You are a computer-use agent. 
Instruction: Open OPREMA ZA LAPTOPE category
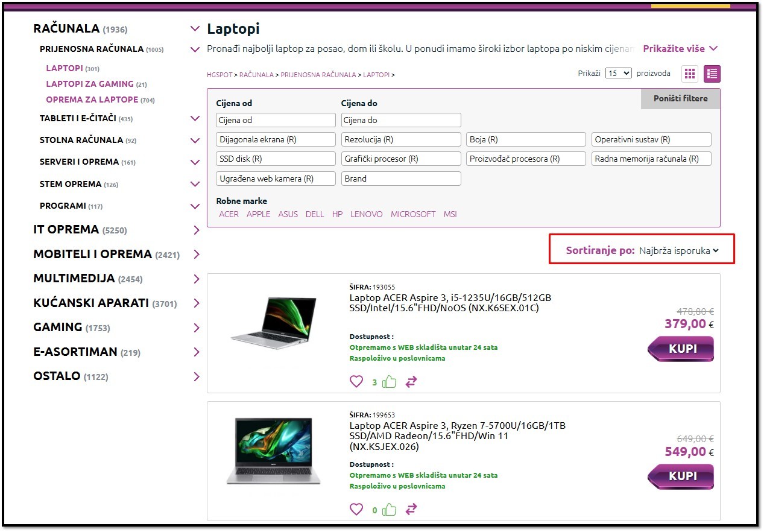tap(92, 100)
